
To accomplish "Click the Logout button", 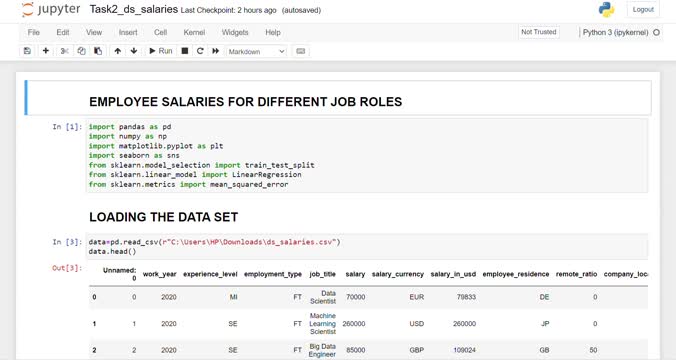I will [x=643, y=9].
